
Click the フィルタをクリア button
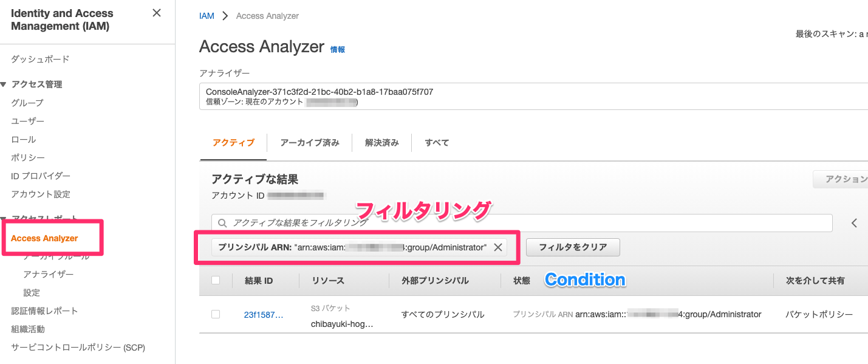click(x=573, y=247)
